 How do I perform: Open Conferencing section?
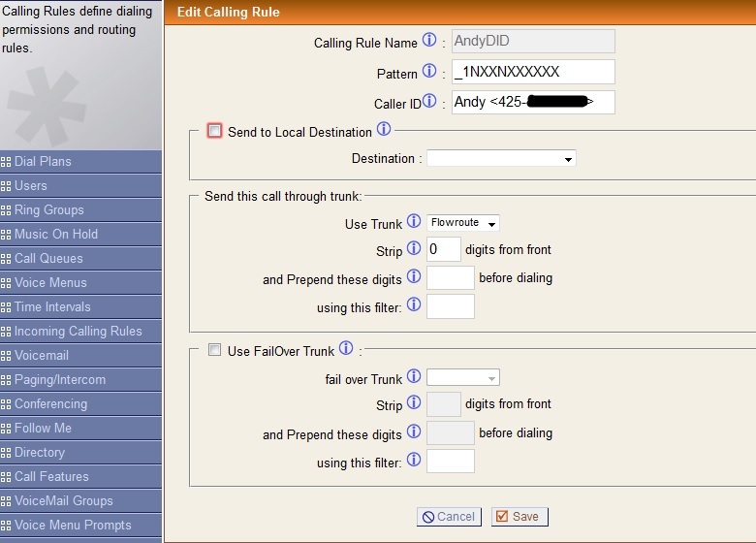(x=81, y=403)
